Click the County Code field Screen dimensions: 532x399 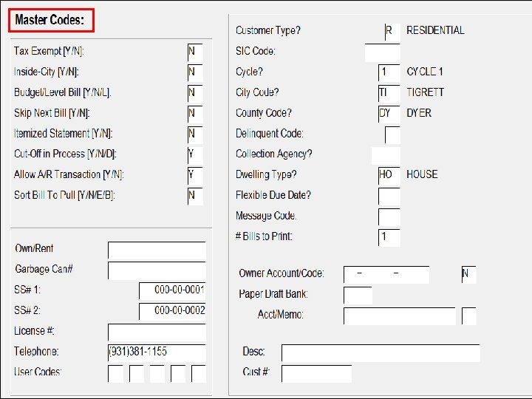(x=389, y=114)
